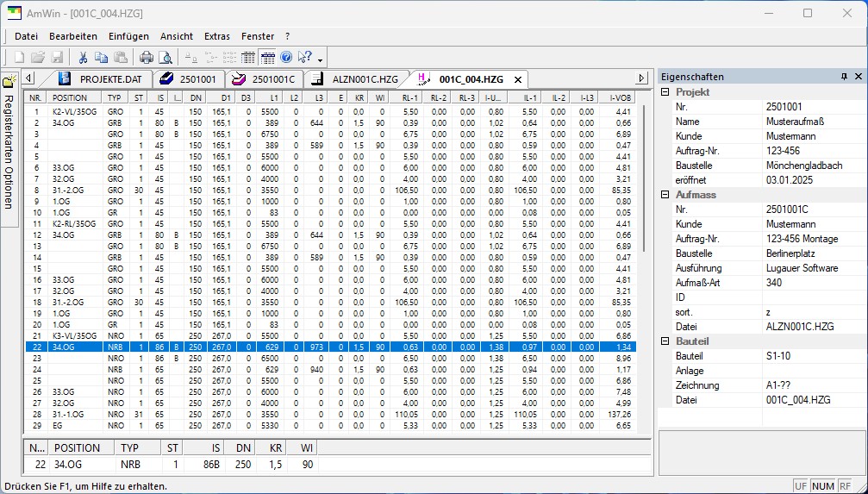This screenshot has width=868, height=494.
Task: Open the Bearbeiten menu
Action: (73, 36)
